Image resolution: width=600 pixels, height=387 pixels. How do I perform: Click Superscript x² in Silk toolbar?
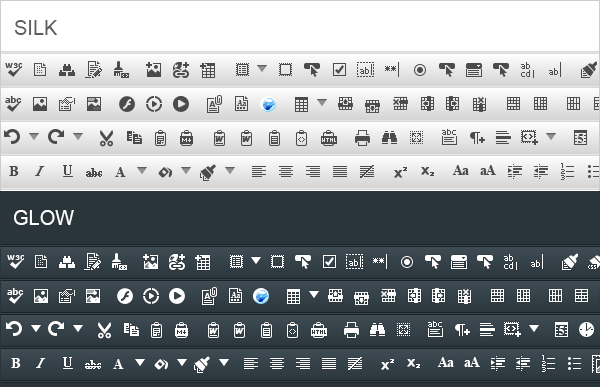pyautogui.click(x=401, y=172)
